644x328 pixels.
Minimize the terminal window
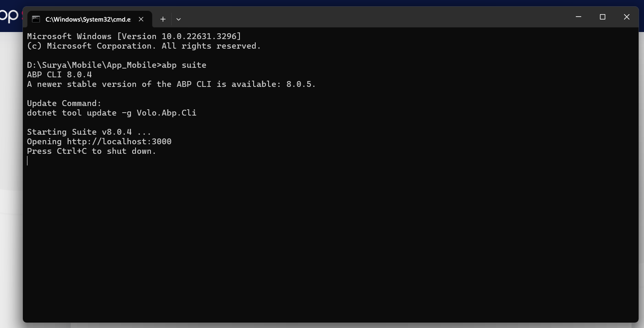[578, 17]
